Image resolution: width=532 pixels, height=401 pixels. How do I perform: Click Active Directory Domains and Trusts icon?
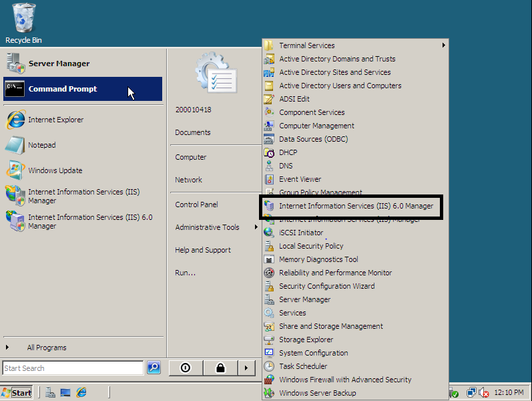click(x=269, y=59)
